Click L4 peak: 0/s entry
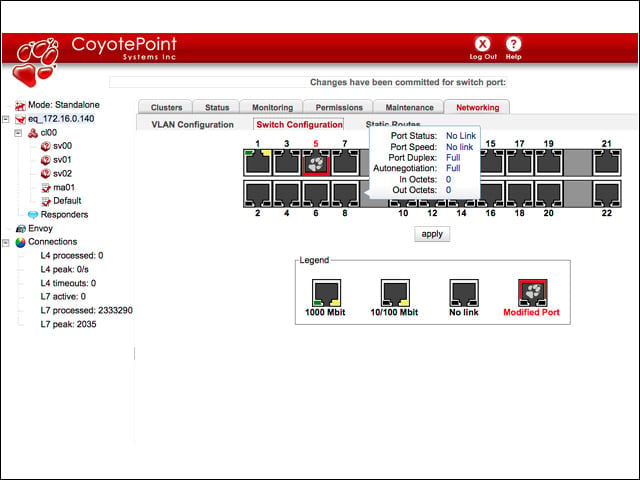The image size is (640, 480). coord(64,269)
